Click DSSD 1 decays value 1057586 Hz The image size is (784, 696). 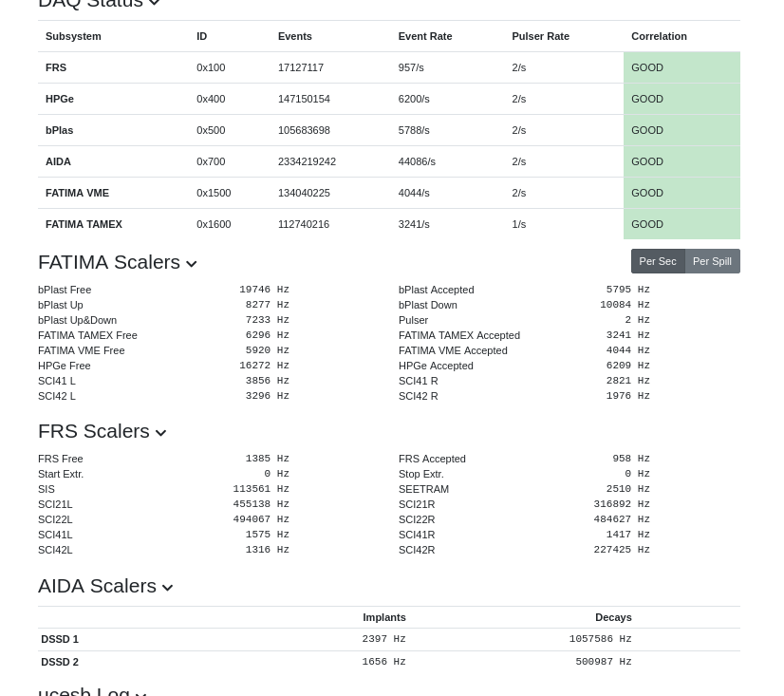pyautogui.click(x=600, y=639)
